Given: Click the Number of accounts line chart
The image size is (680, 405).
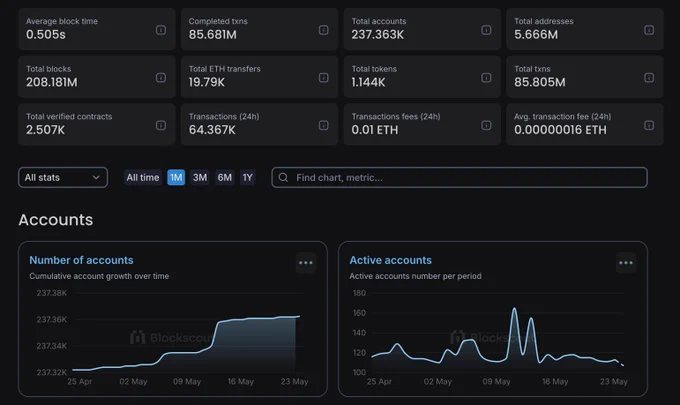Looking at the screenshot, I should pos(186,338).
